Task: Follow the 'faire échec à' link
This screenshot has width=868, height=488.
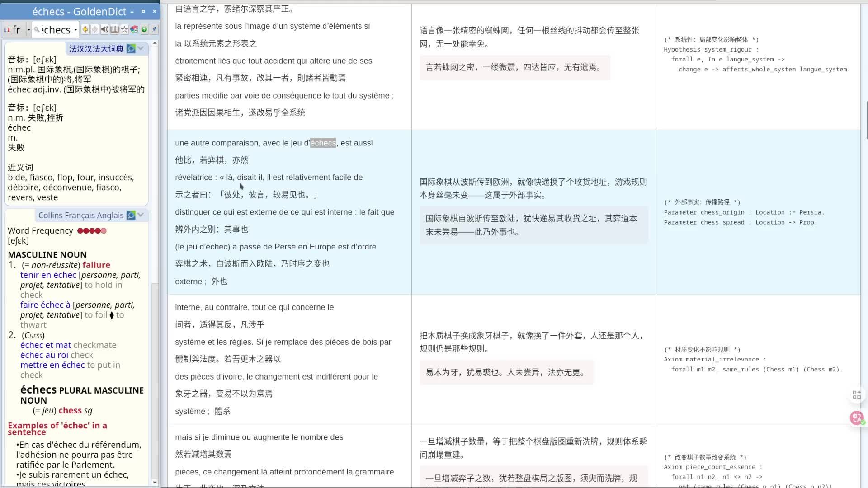Action: 45,305
